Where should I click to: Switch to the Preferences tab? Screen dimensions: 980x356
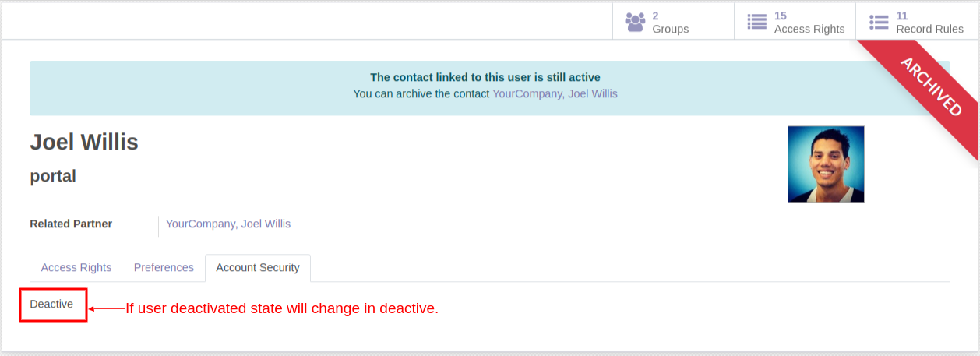[x=164, y=267]
